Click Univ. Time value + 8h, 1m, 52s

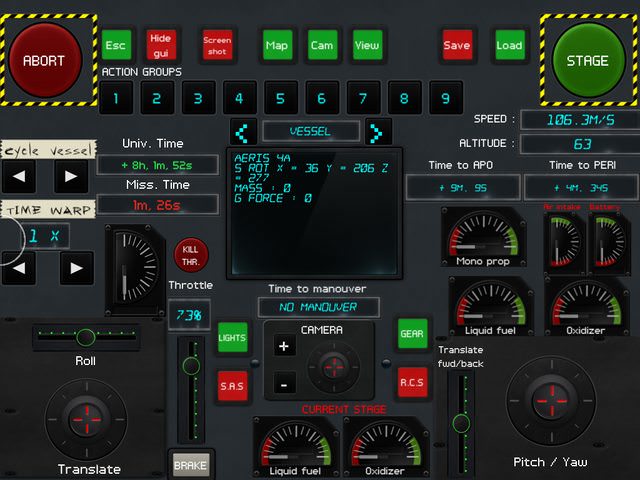tap(158, 165)
